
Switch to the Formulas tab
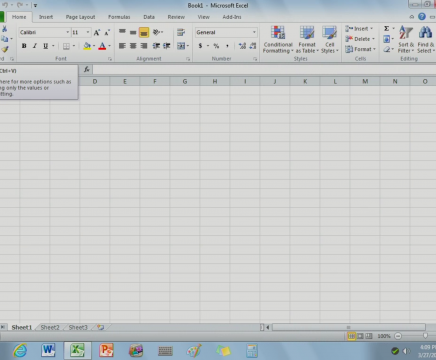tap(119, 17)
